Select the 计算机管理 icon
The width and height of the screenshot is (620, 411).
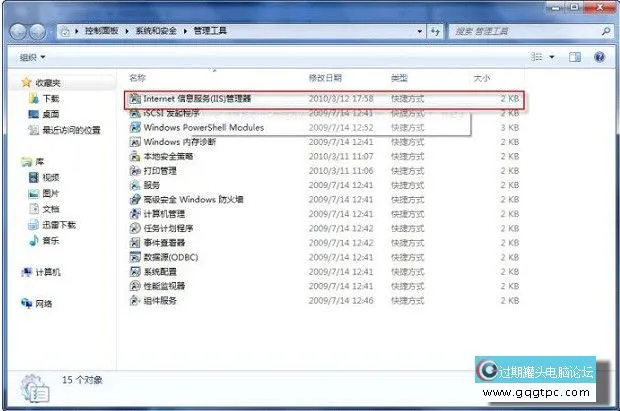[x=135, y=214]
